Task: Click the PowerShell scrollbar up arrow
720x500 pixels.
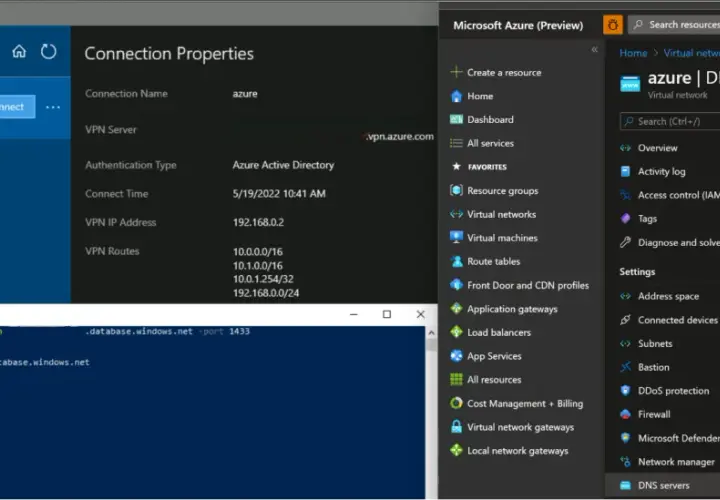Action: [x=431, y=333]
